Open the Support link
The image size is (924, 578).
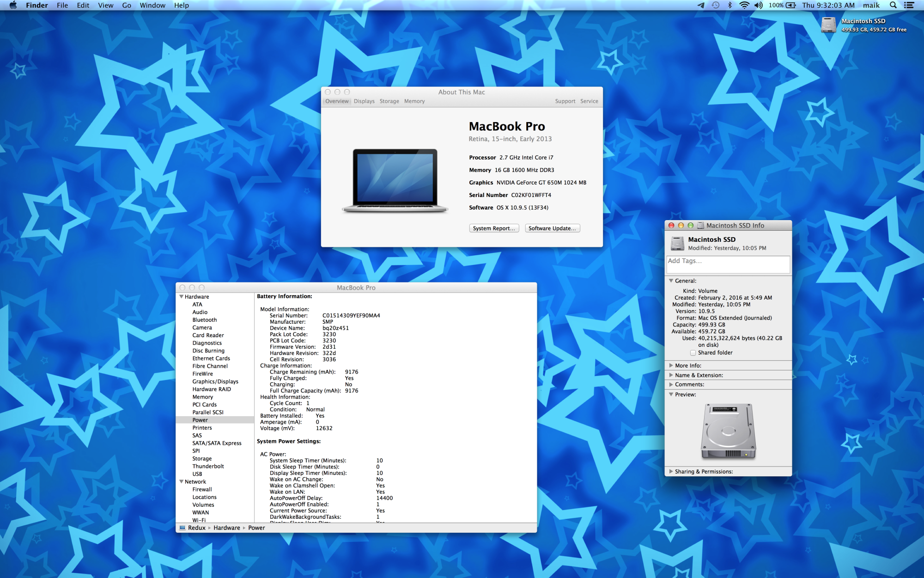tap(565, 101)
